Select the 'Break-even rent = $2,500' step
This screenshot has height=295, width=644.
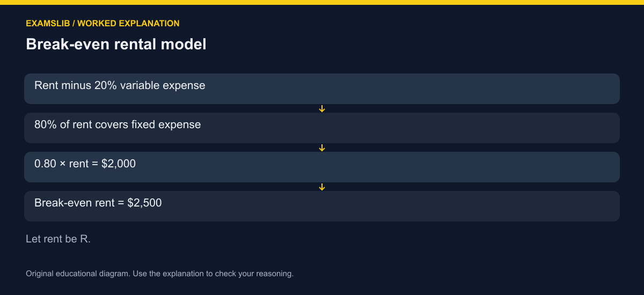(322, 206)
